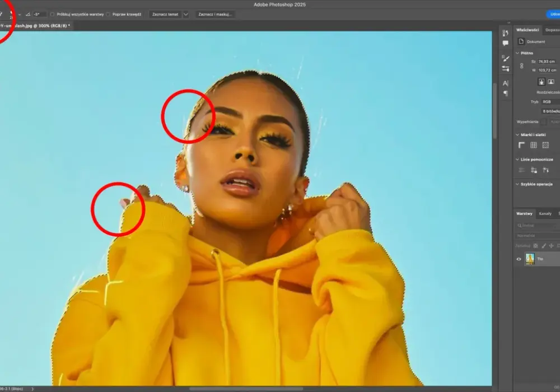Open the Comments panel icon
560x392 pixels.
point(505,43)
